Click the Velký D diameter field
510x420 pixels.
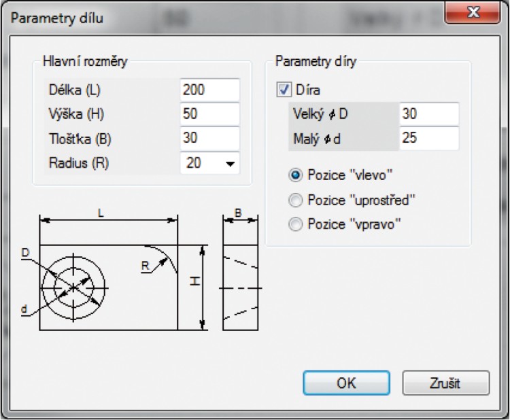(428, 114)
